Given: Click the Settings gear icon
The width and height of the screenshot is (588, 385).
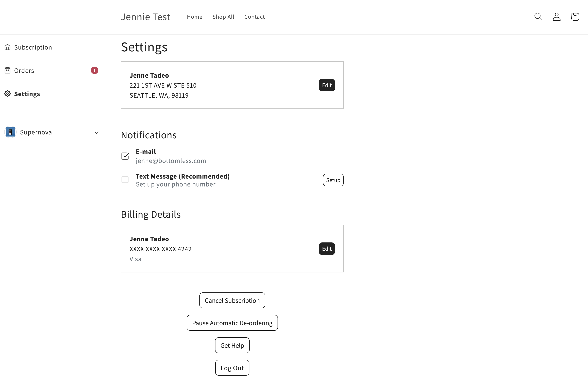Looking at the screenshot, I should (x=8, y=94).
